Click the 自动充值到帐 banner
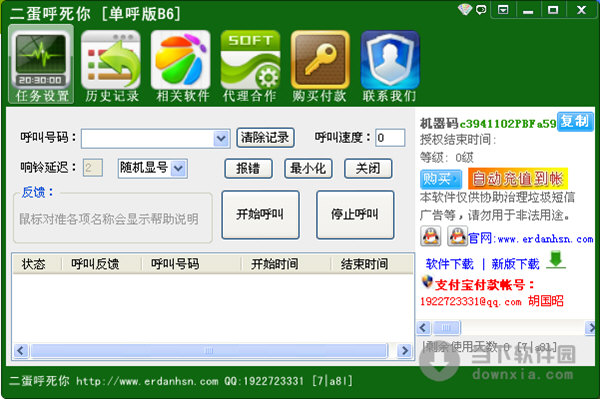 click(x=518, y=179)
